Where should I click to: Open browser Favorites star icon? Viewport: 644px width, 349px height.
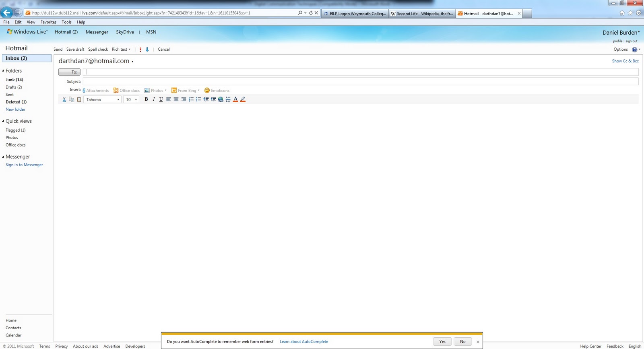click(630, 13)
